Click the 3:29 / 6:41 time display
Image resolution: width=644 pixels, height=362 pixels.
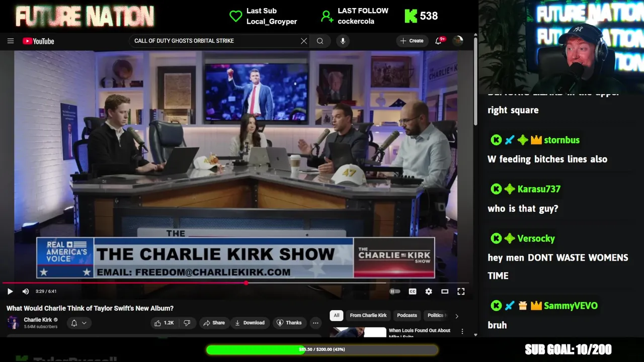tap(46, 292)
